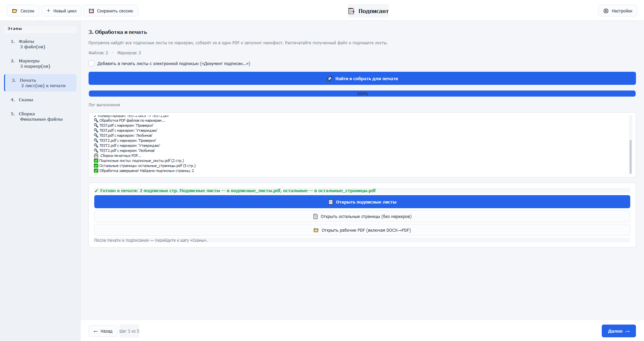
Task: Click green check icon by Подписные листы log line
Action: point(96,161)
